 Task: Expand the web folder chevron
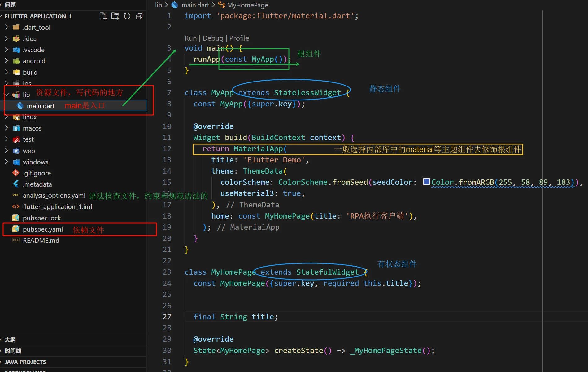(7, 151)
